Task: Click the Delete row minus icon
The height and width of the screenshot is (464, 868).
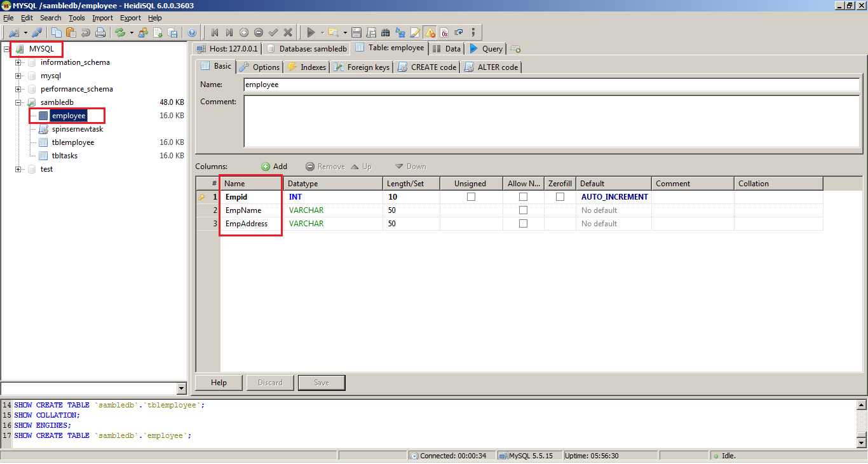Action: point(259,32)
